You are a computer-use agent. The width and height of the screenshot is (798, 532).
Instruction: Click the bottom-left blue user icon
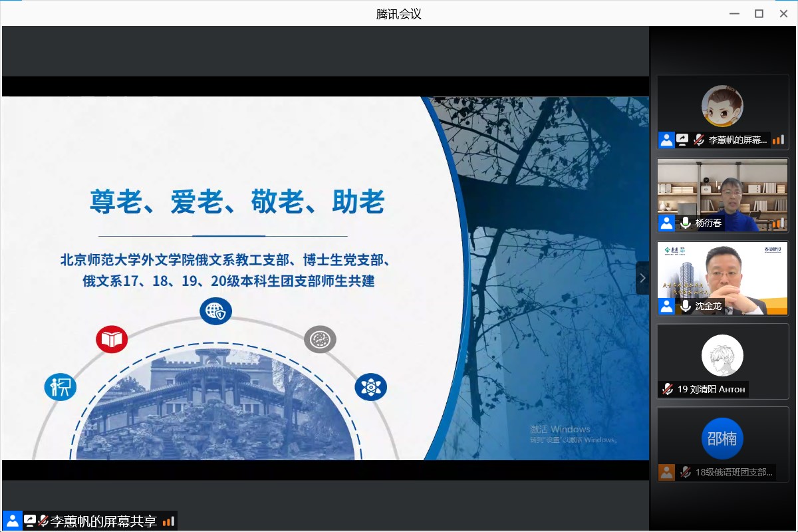[x=12, y=521]
